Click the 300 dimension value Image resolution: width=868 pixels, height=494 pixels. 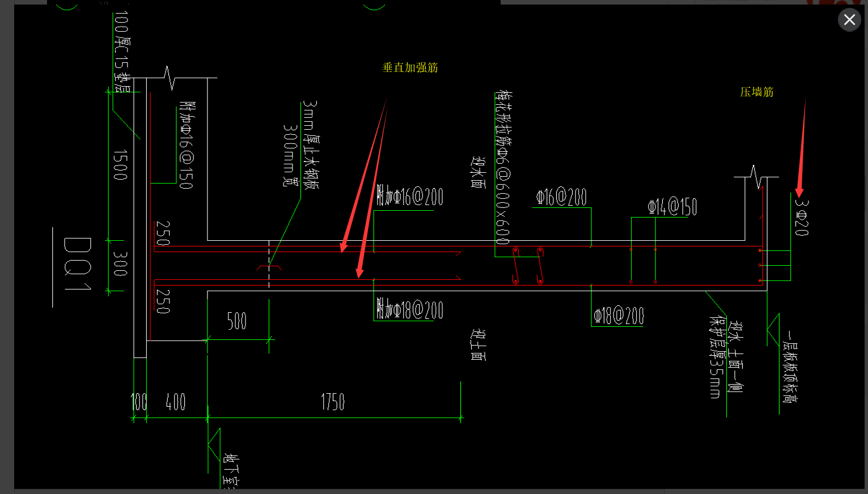tap(120, 263)
